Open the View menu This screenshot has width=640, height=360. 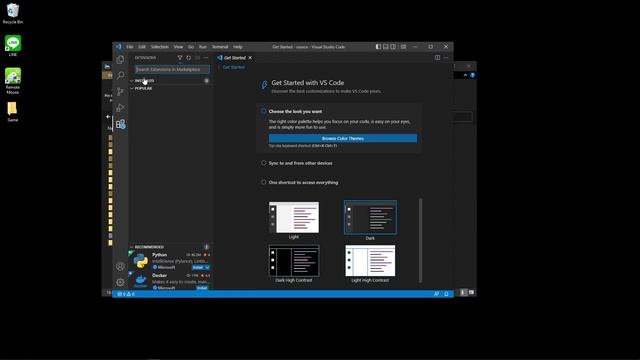pos(178,47)
